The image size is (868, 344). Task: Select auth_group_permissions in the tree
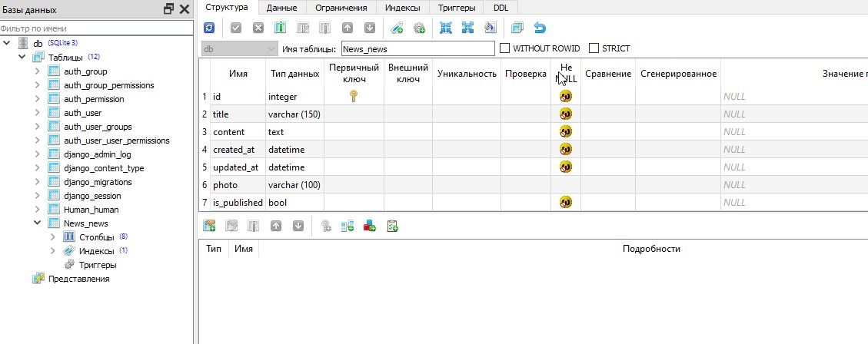pos(109,85)
